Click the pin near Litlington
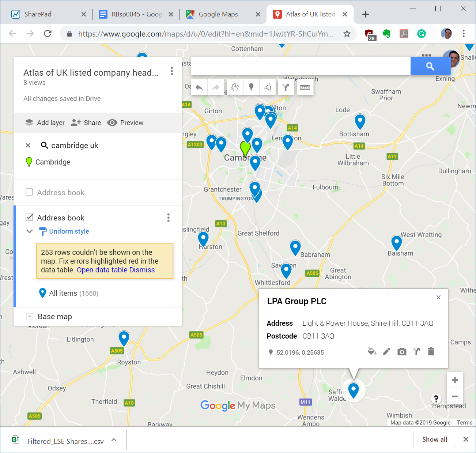476x453 pixels. coord(124,338)
